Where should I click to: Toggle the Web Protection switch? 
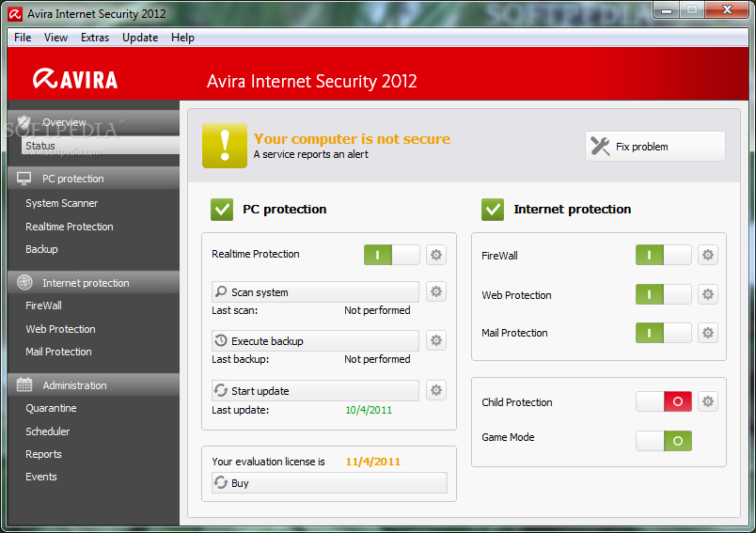(x=664, y=294)
